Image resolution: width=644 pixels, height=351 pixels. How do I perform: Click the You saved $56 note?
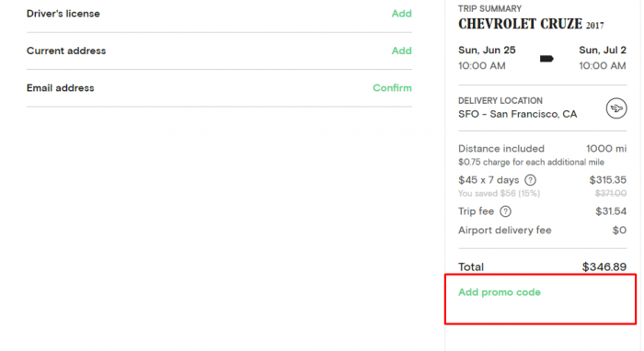click(499, 193)
